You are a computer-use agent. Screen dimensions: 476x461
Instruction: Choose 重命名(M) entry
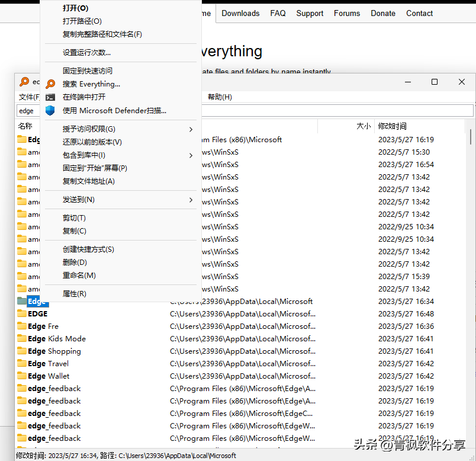[79, 276]
